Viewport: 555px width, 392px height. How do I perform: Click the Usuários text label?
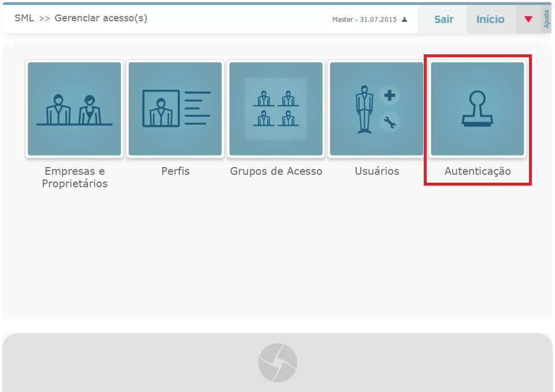376,171
